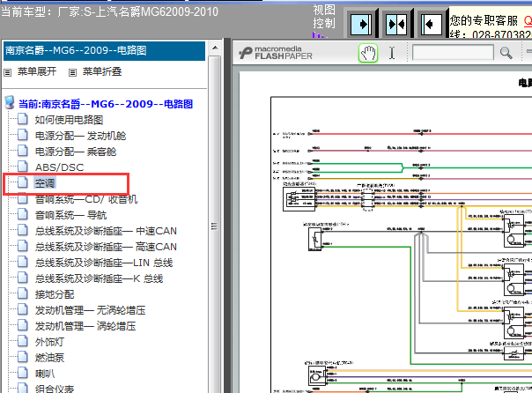
Task: Click document icon next to 空调
Action: pyautogui.click(x=22, y=182)
